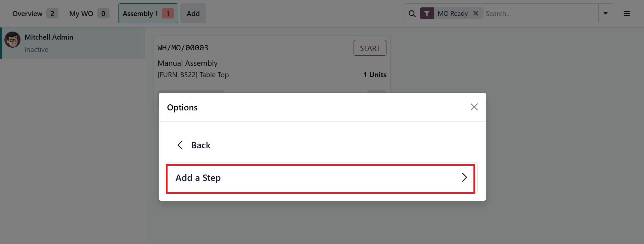
Task: Click the search magnifier icon
Action: (412, 14)
